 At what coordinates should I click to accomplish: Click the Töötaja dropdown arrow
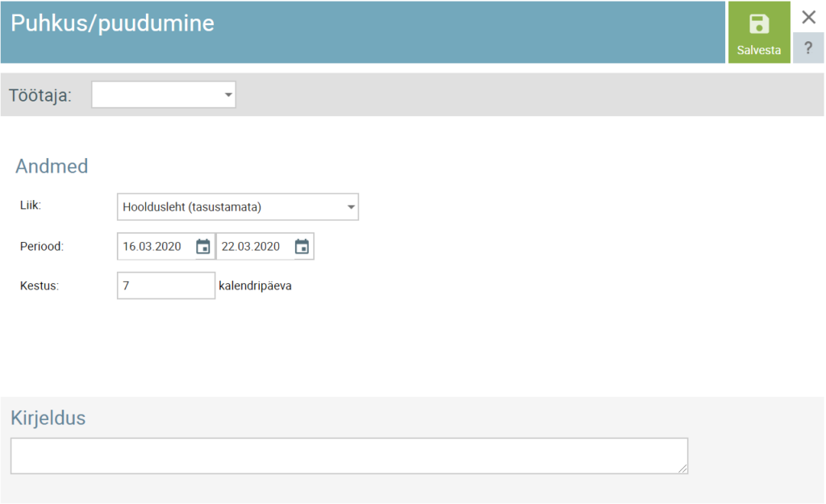coord(227,95)
